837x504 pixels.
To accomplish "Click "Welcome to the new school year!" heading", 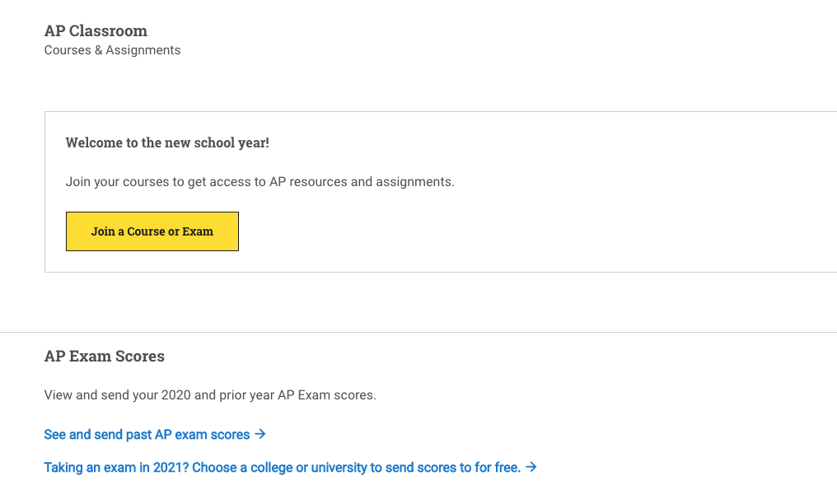I will [x=167, y=142].
